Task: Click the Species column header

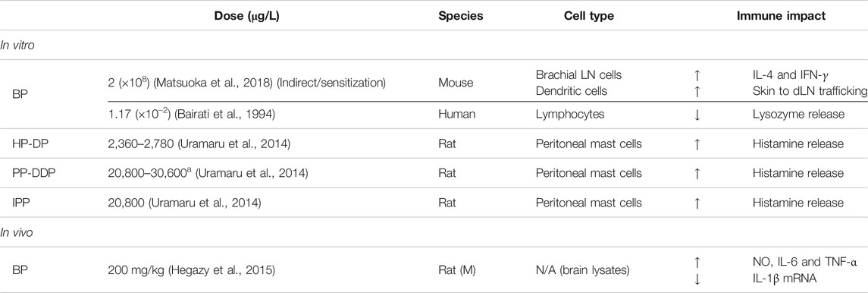Action: coord(461,16)
